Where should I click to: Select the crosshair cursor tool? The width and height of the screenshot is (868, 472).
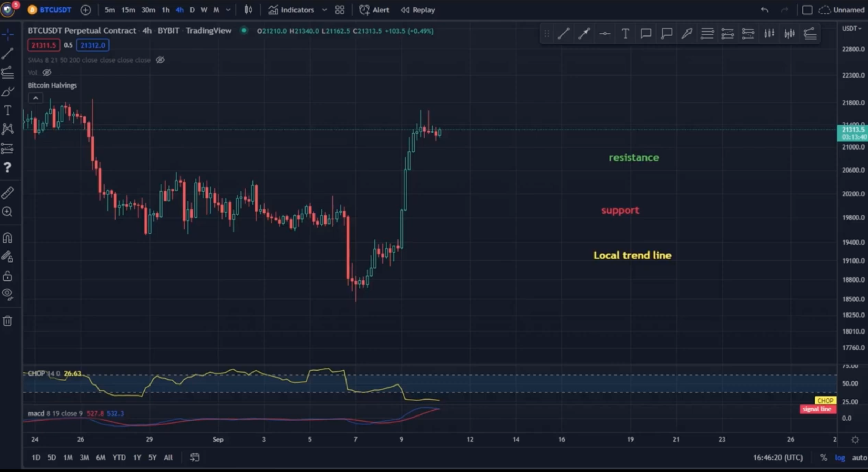coord(8,34)
